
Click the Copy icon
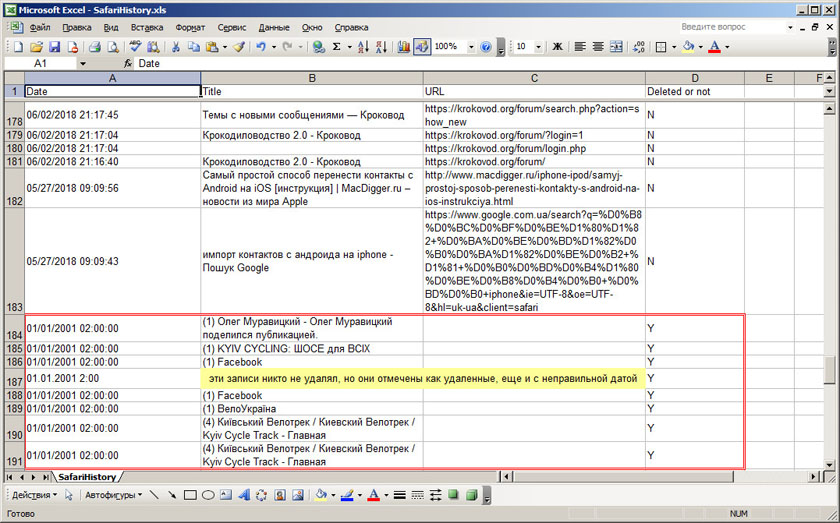[193, 47]
